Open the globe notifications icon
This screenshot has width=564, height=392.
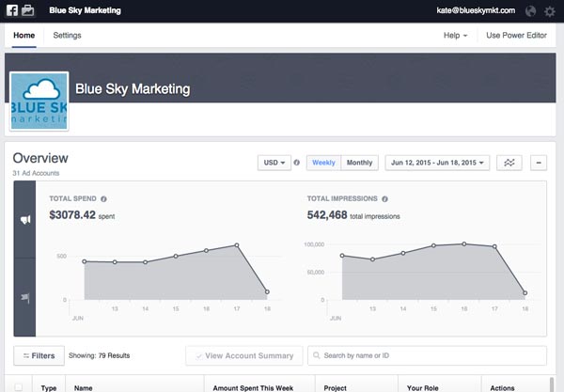click(x=530, y=11)
